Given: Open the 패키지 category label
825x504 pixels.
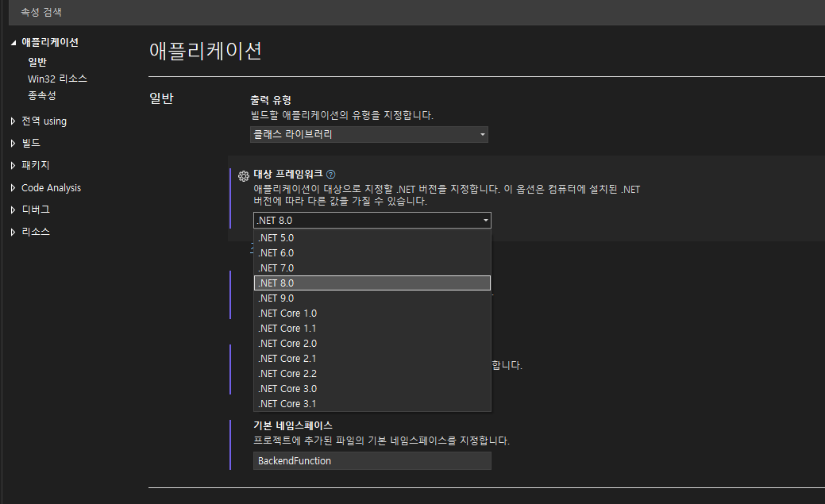Looking at the screenshot, I should coord(35,165).
